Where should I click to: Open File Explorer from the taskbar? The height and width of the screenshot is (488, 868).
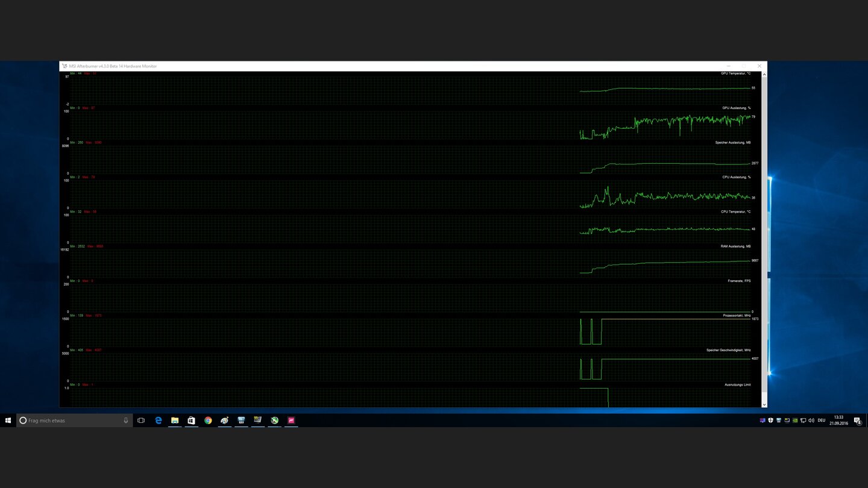coord(175,421)
